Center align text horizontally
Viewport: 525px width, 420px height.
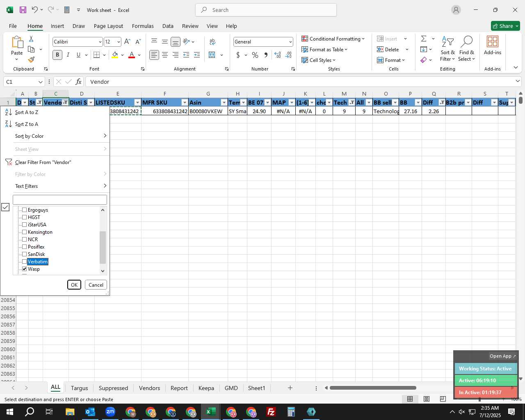coord(165,55)
